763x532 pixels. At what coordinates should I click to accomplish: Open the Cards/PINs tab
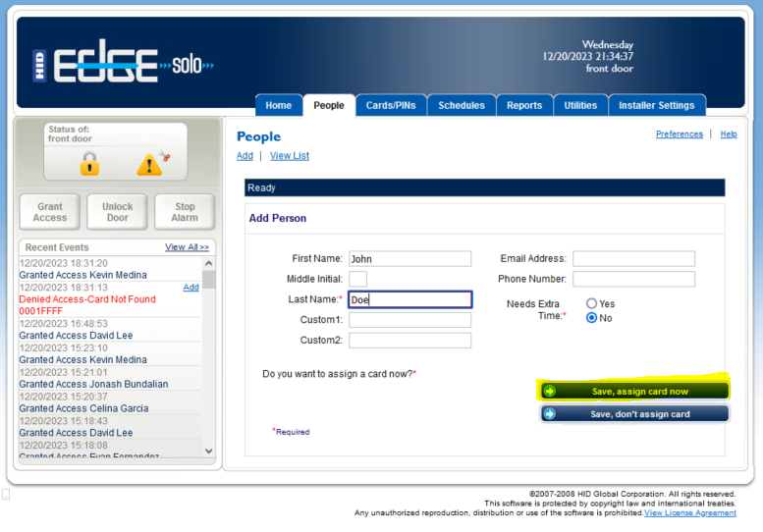[x=391, y=106]
